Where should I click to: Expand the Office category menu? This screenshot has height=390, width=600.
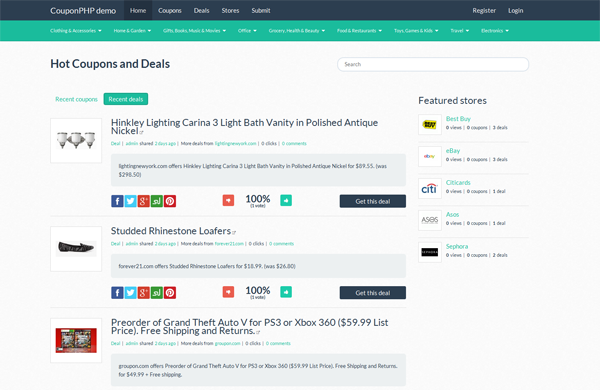coord(247,31)
